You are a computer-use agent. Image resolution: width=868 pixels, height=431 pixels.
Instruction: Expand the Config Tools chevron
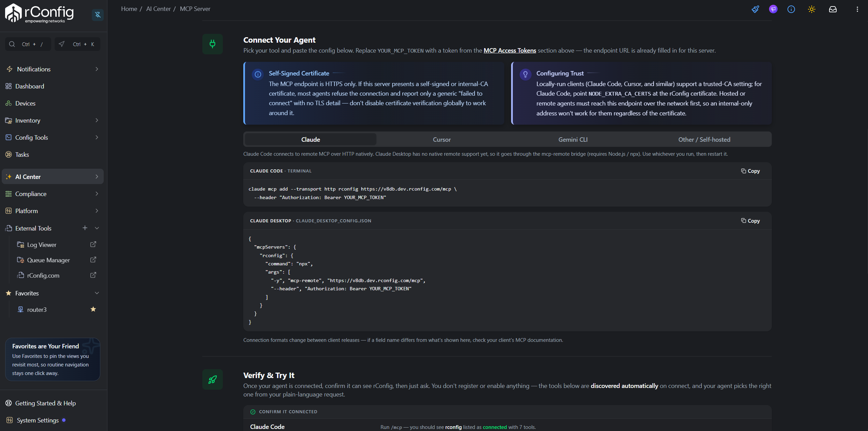click(97, 137)
